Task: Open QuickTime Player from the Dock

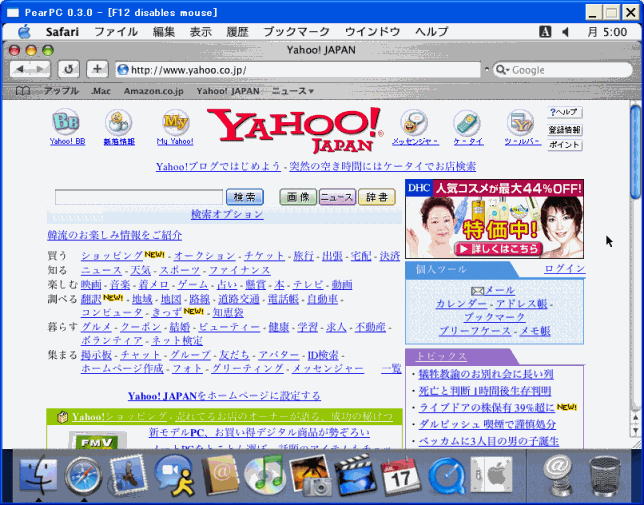Action: tap(446, 476)
